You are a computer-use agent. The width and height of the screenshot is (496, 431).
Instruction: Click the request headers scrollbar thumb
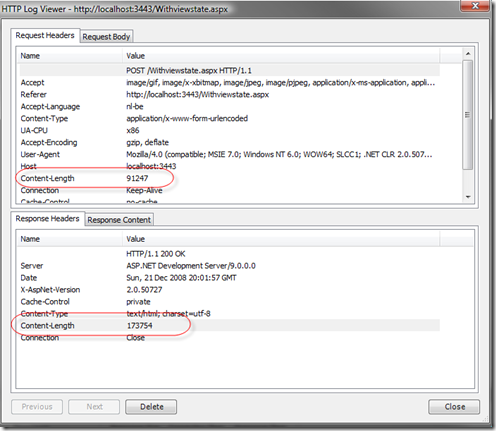pyautogui.click(x=468, y=115)
